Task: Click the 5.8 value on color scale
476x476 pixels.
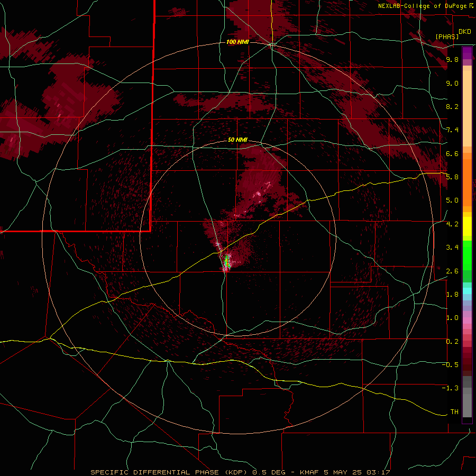Action: (x=452, y=177)
